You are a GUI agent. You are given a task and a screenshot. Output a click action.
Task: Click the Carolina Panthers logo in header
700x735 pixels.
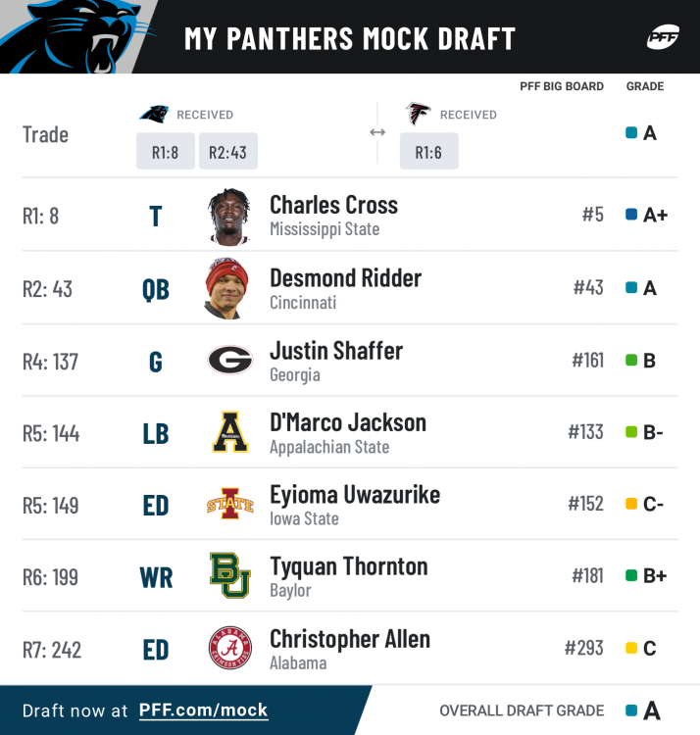pos(78,36)
